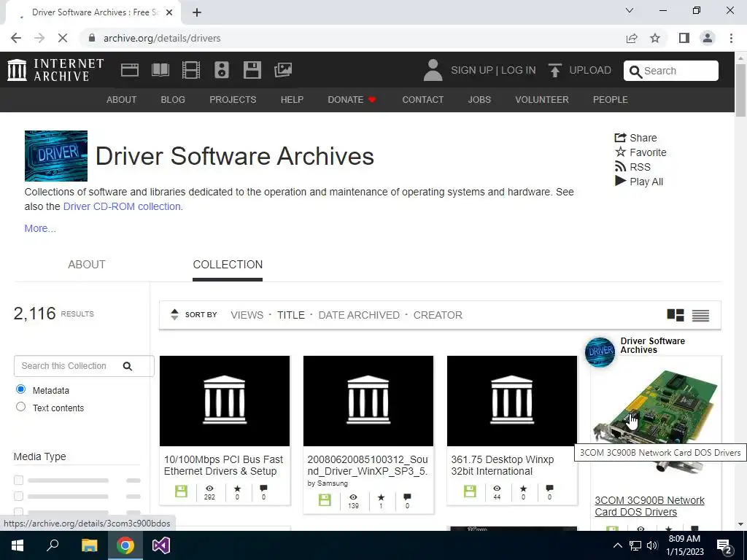747x560 pixels.
Task: Open Visual Studio from taskbar
Action: [161, 545]
